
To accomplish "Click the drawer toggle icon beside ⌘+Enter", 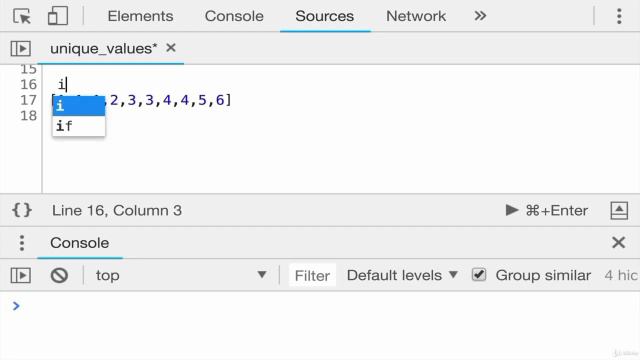I will coord(619,210).
